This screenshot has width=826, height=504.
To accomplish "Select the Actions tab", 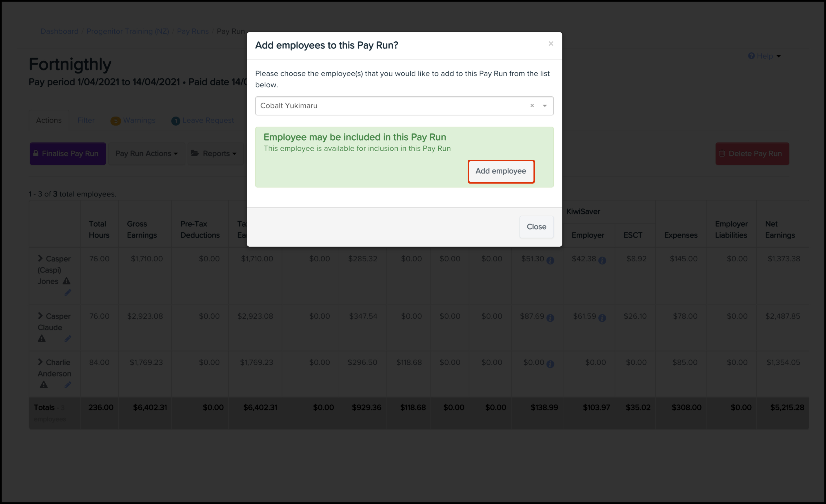I will click(49, 120).
